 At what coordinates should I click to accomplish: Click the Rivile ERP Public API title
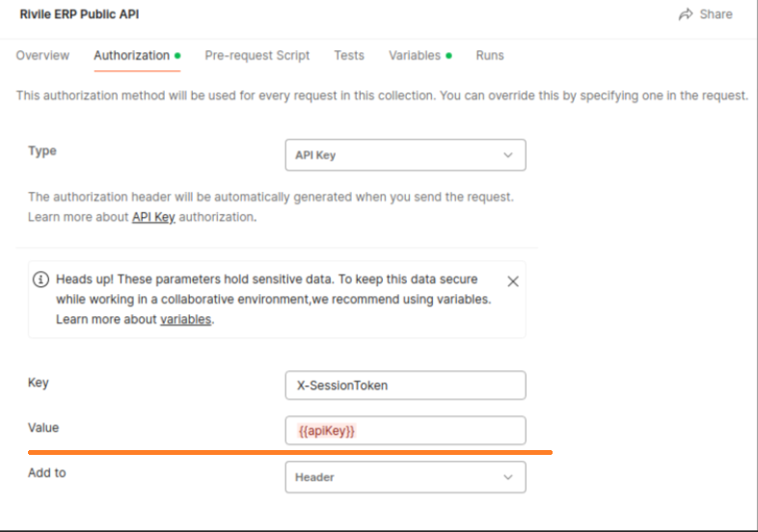pyautogui.click(x=79, y=14)
